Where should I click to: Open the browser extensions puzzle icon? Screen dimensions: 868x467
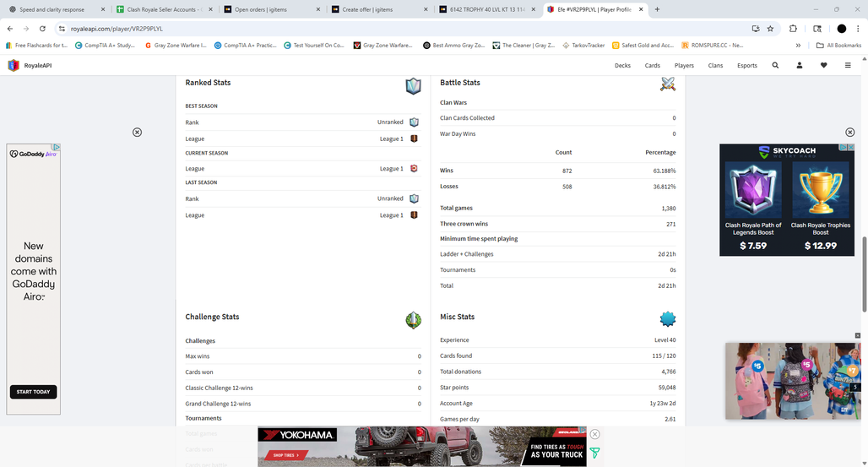coord(793,28)
